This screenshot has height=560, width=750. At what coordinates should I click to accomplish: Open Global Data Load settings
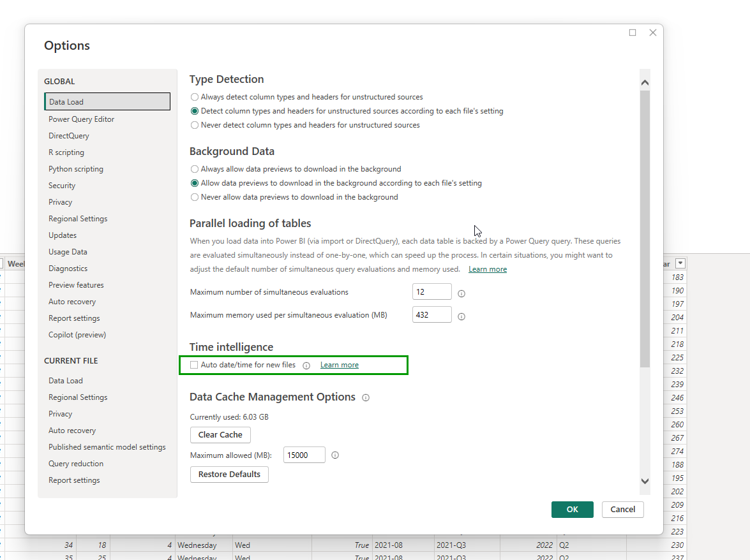[x=107, y=102]
